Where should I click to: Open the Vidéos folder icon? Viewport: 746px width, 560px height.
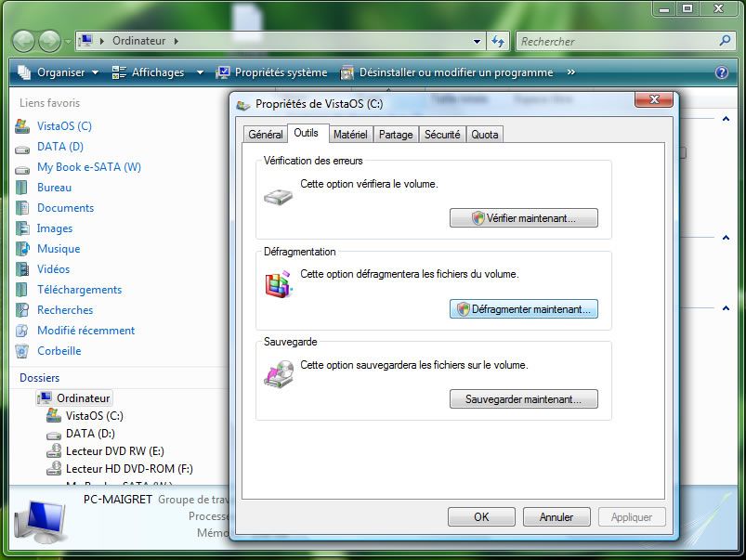[22, 269]
